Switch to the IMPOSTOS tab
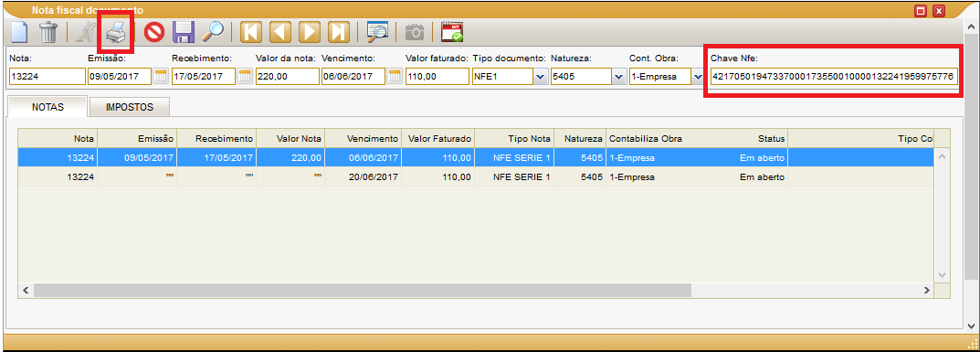The height and width of the screenshot is (352, 980). point(130,107)
